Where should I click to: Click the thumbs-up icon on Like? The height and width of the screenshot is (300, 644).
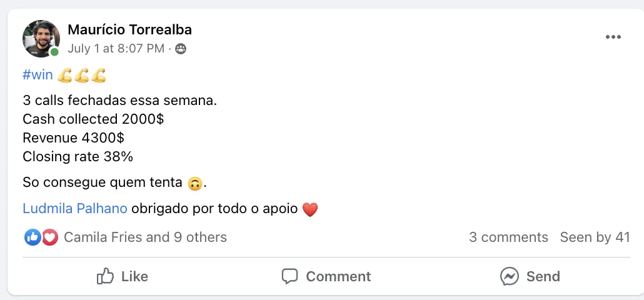[105, 276]
